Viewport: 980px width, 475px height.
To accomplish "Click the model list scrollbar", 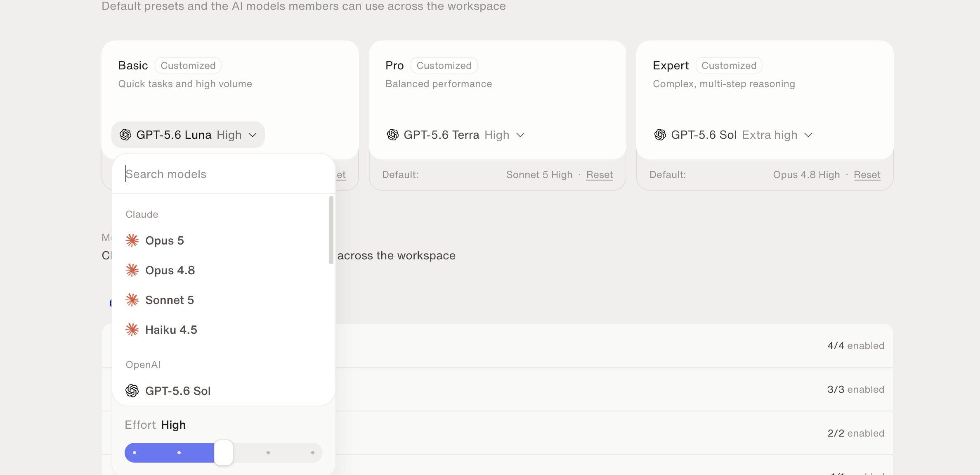I will click(331, 230).
